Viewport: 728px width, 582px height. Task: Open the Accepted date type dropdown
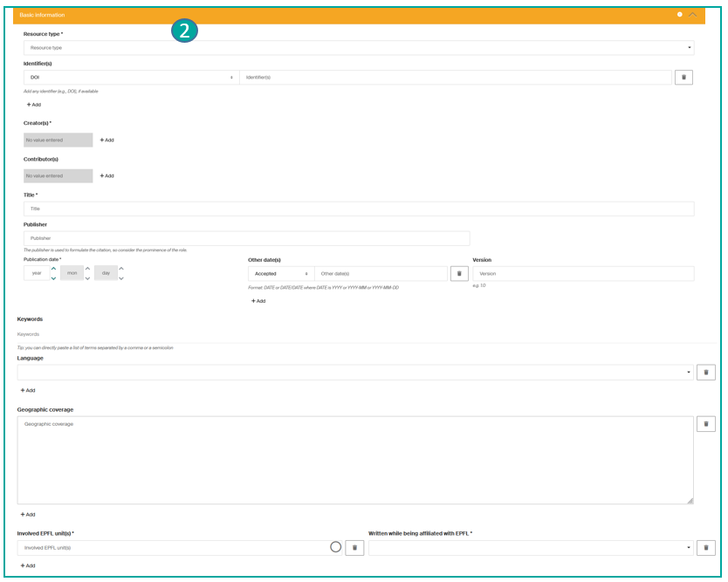point(281,274)
